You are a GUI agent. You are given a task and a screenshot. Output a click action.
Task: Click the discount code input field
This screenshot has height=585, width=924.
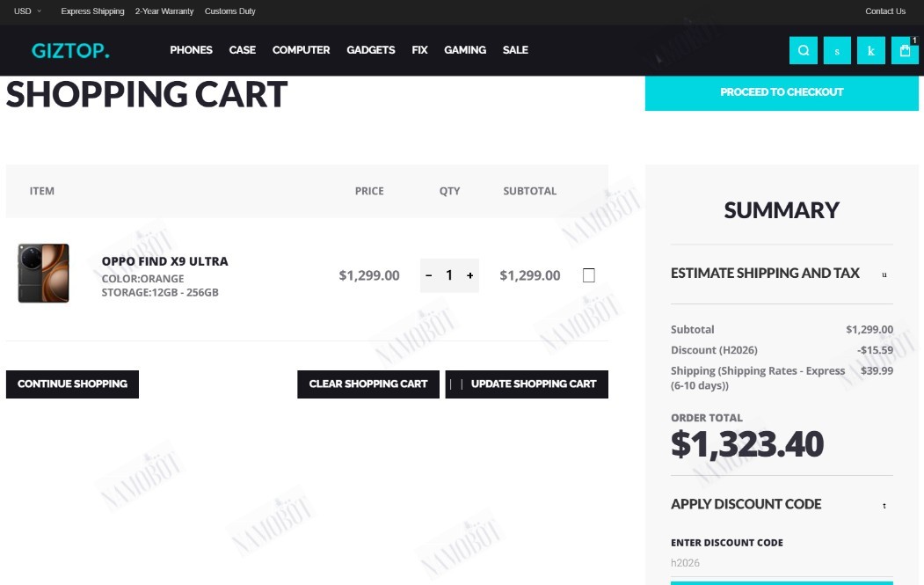click(x=782, y=563)
